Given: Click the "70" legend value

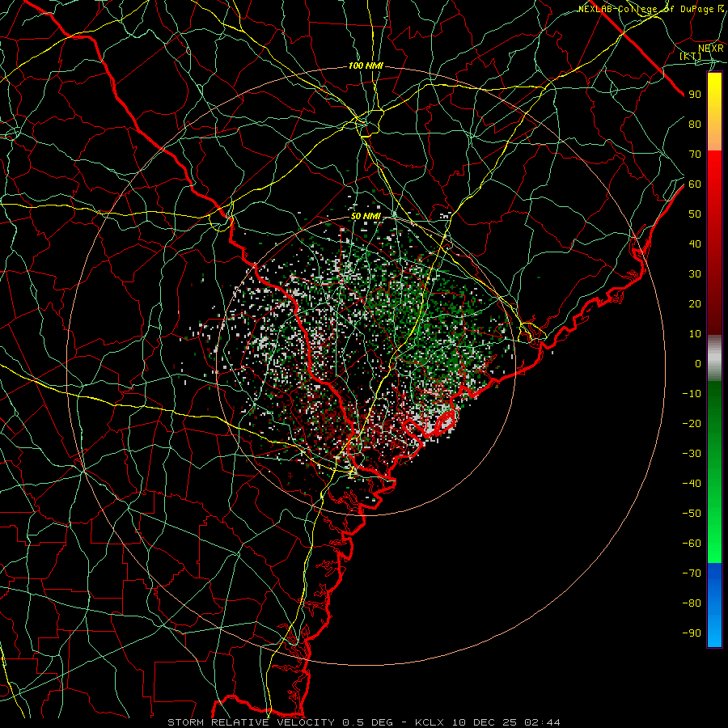Looking at the screenshot, I should 695,154.
